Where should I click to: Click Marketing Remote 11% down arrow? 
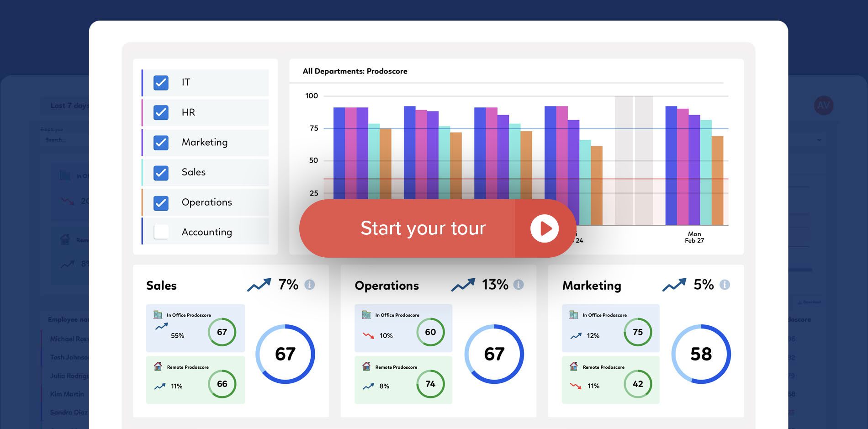tap(576, 386)
